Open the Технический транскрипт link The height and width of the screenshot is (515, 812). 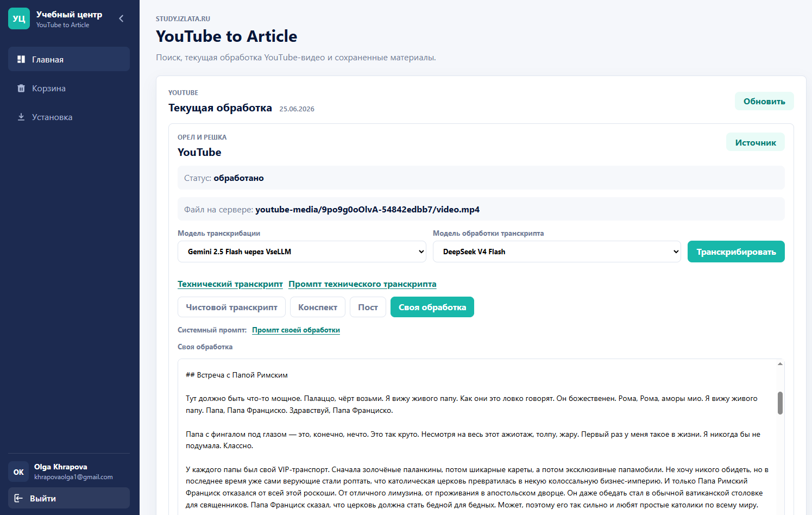(x=230, y=284)
